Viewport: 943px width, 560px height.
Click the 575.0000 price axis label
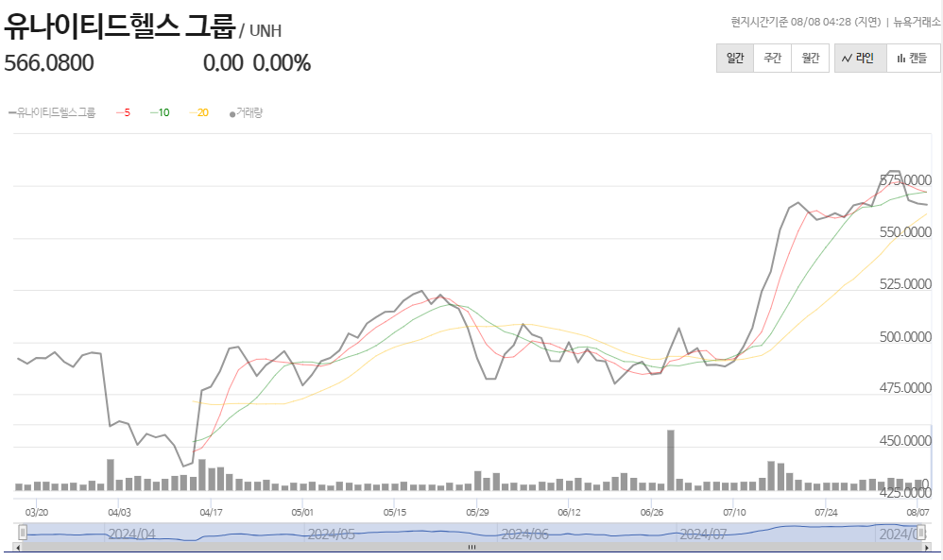click(x=905, y=180)
